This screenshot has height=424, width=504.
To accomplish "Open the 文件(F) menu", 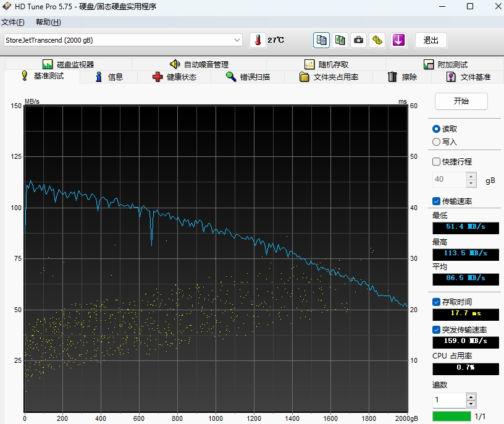I will pyautogui.click(x=13, y=22).
